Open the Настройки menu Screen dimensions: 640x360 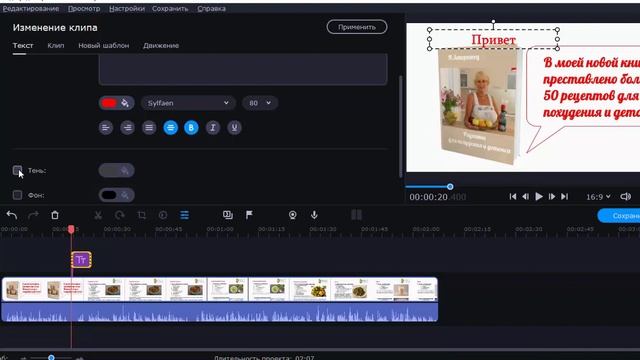pos(127,9)
